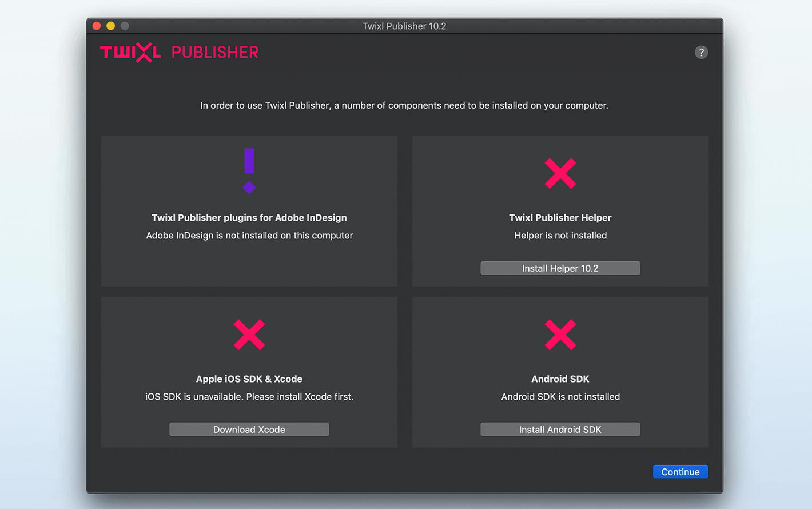812x509 pixels.
Task: Open help with the question mark icon
Action: click(x=701, y=53)
